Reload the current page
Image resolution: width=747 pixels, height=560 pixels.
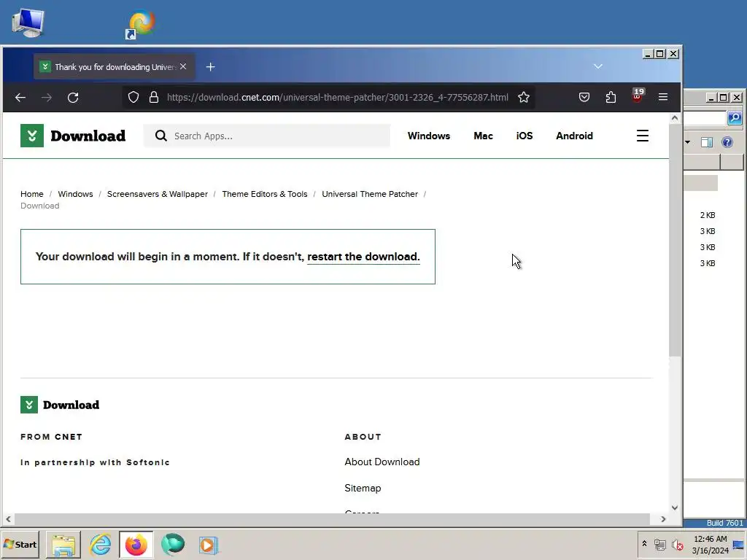pyautogui.click(x=73, y=98)
